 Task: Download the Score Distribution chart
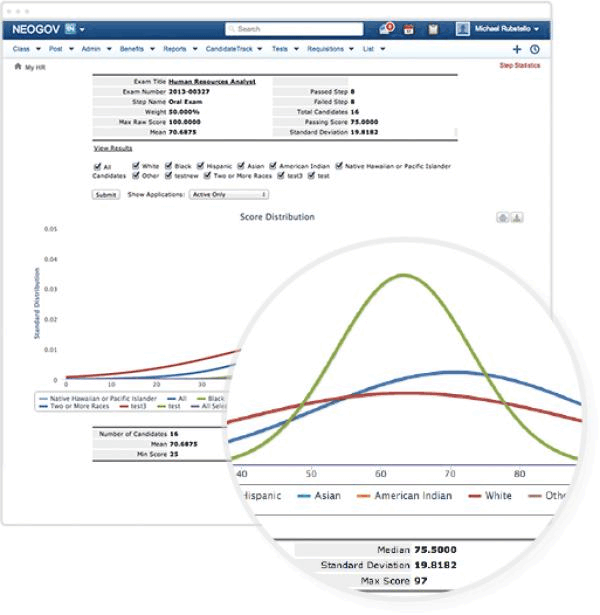[x=517, y=217]
